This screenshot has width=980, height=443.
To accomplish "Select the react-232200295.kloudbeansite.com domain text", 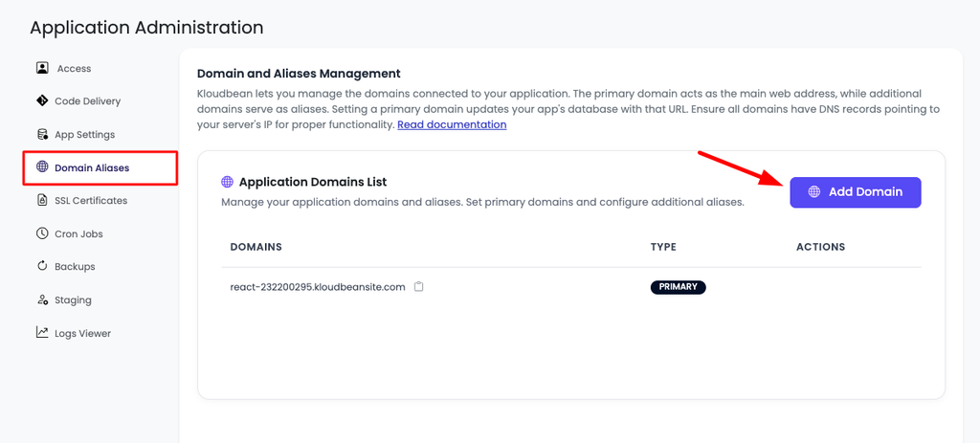I will 318,287.
